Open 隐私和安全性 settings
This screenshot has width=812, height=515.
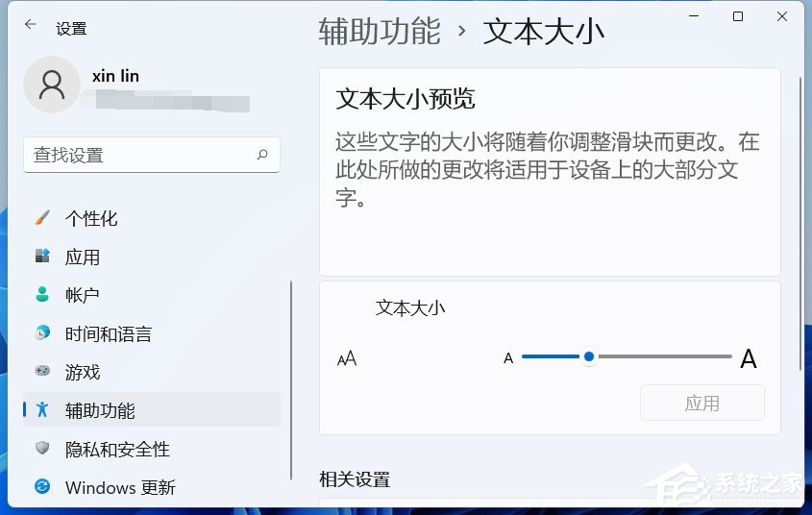tap(152, 449)
